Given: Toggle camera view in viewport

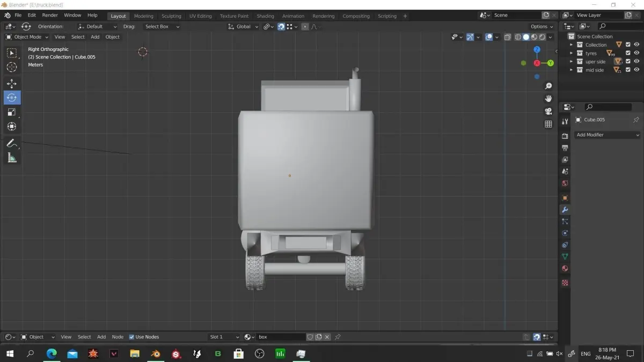Looking at the screenshot, I should [548, 112].
